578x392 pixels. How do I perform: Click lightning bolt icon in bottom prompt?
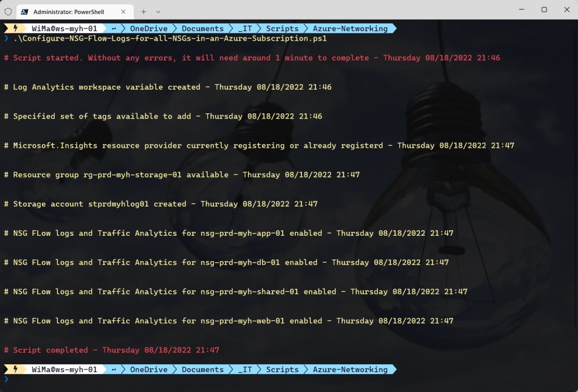[x=15, y=369]
